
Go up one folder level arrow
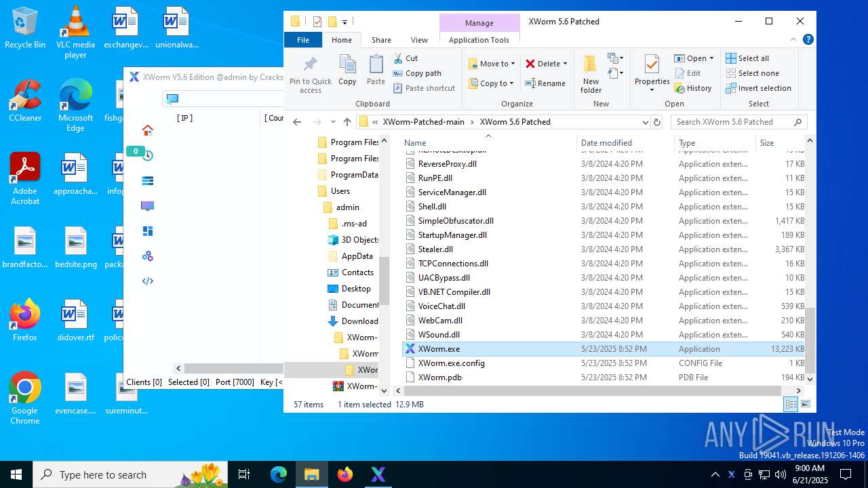click(347, 122)
